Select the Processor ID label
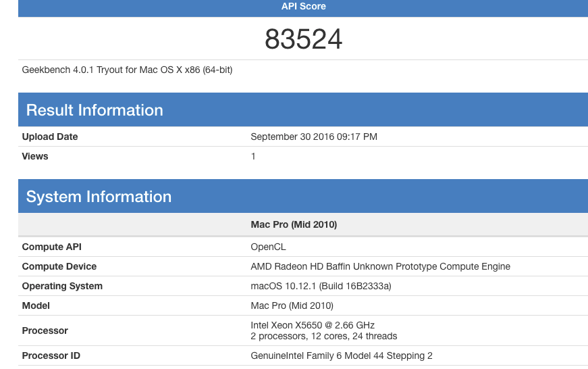588x369 pixels. [51, 355]
